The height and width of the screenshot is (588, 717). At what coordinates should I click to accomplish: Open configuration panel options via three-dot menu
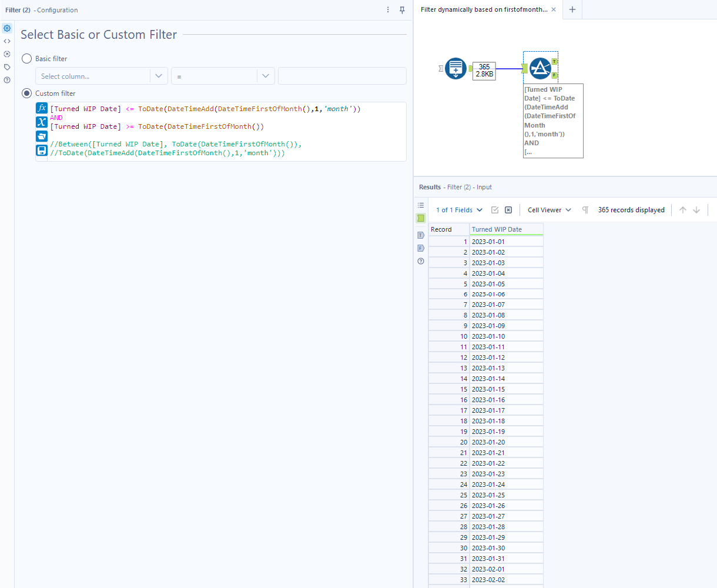tap(387, 10)
